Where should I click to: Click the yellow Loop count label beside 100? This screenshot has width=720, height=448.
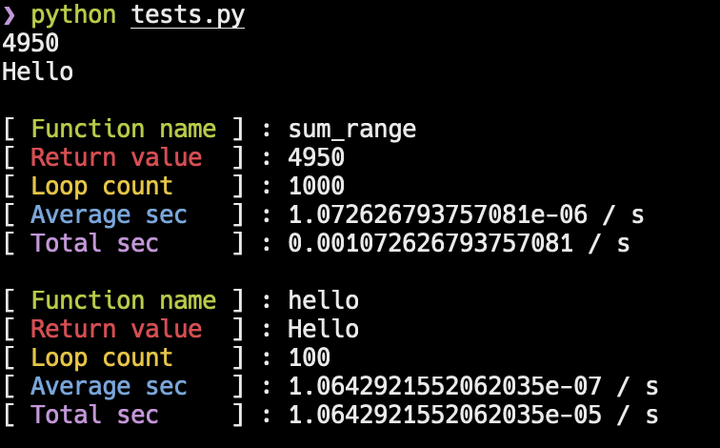102,358
